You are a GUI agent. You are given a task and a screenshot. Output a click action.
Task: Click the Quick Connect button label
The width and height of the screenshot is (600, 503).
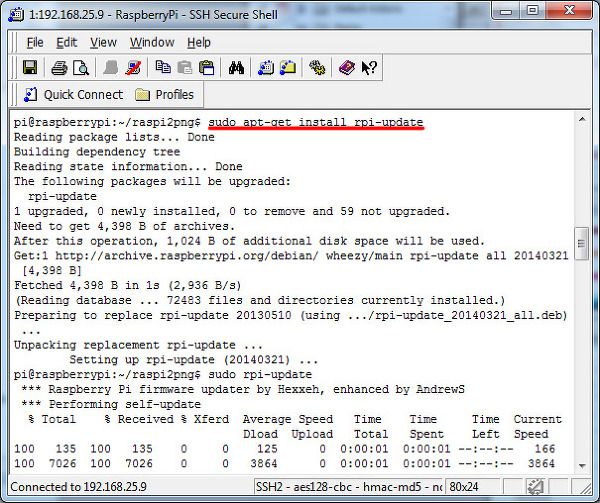pyautogui.click(x=83, y=94)
